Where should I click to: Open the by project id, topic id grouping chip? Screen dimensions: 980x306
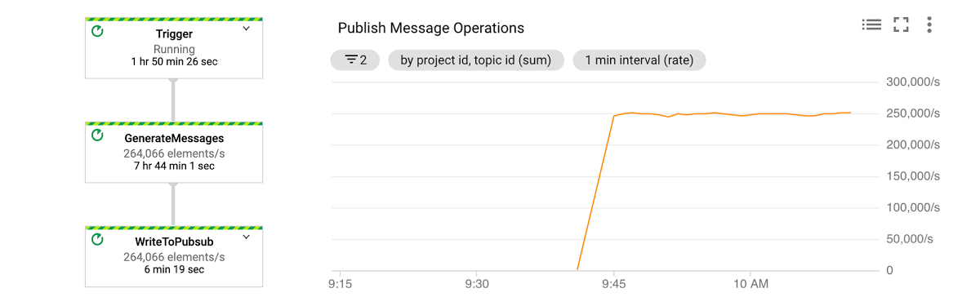coord(476,60)
